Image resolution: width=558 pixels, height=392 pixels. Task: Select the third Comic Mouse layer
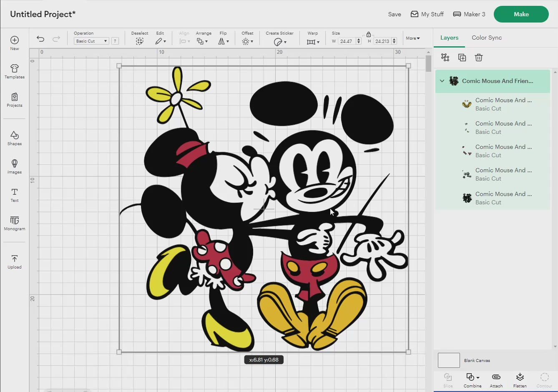click(493, 151)
